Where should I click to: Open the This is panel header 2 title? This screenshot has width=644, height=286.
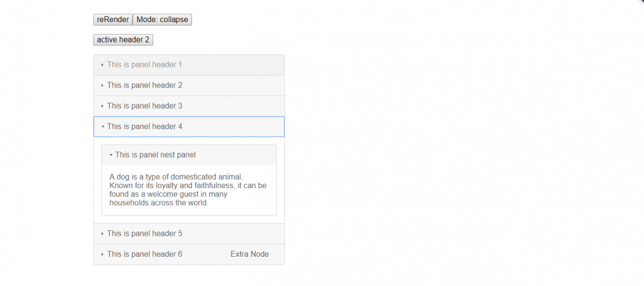click(144, 85)
